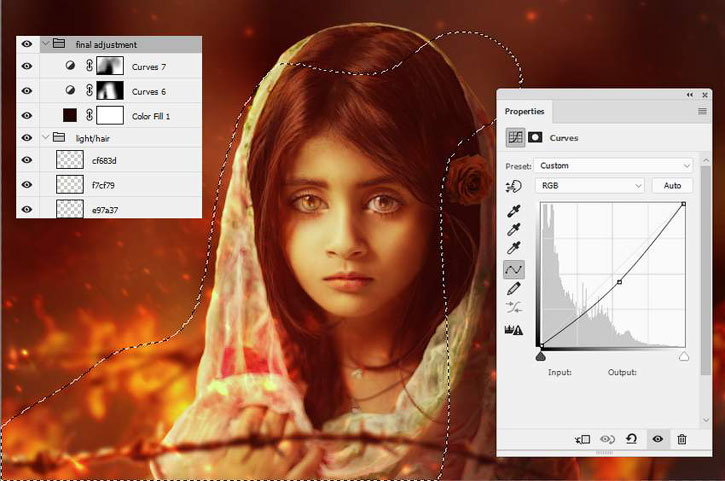Screen dimensions: 725x481
Task: Click the Curves 6 adjustment icon
Action: [70, 90]
